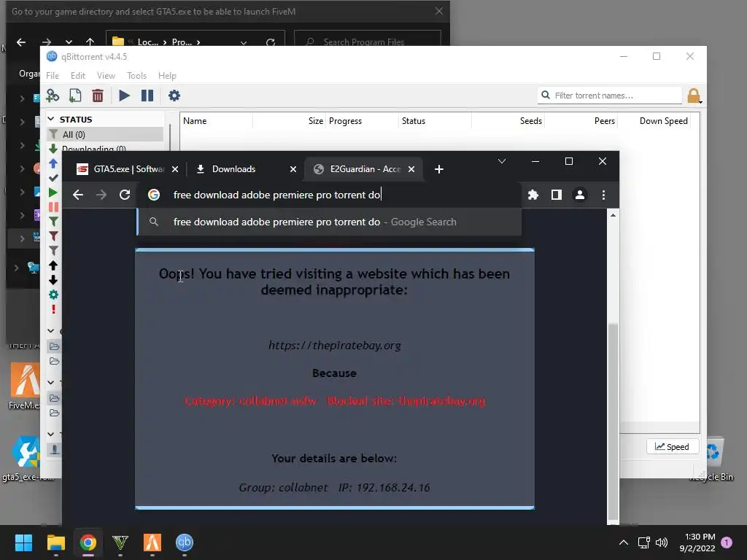Select the All (0) status filter

click(x=105, y=134)
